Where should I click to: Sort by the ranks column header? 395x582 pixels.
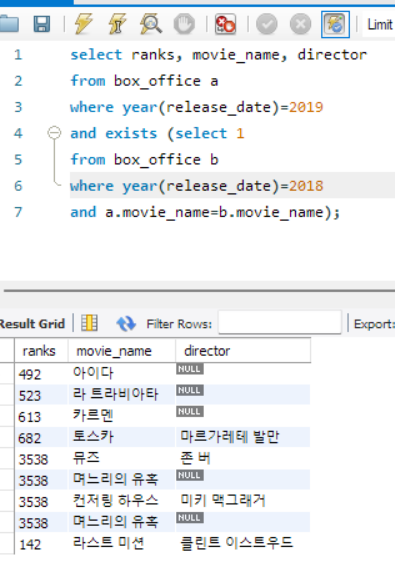click(x=41, y=351)
